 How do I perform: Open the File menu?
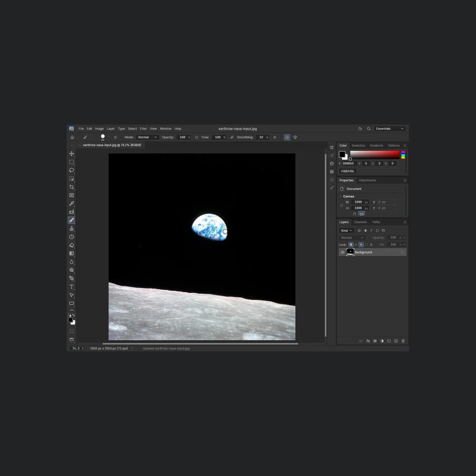pos(81,129)
